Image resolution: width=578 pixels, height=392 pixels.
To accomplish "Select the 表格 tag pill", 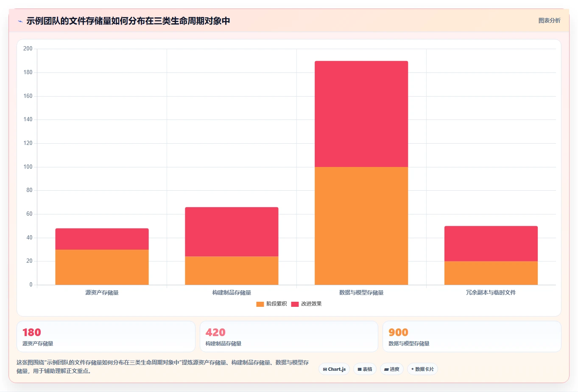I will 365,369.
